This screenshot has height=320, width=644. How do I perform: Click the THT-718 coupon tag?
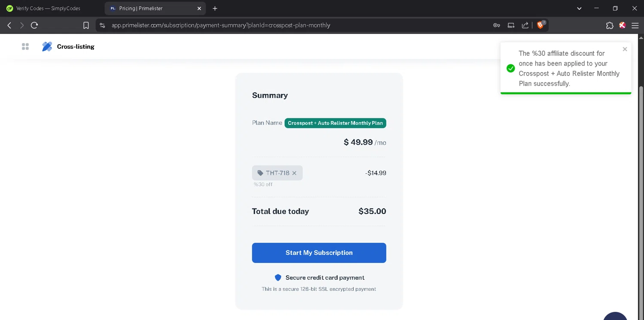click(x=277, y=173)
